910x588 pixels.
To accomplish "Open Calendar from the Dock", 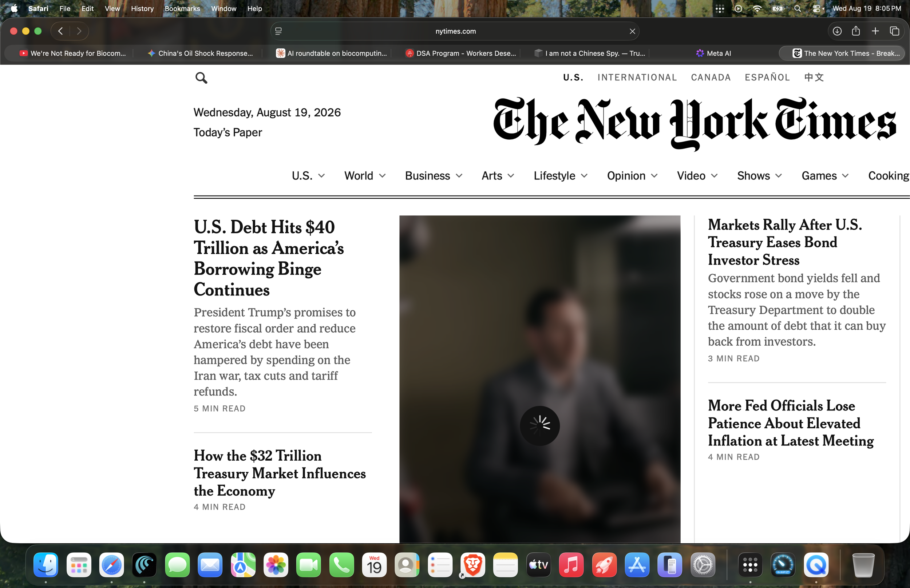I will coord(374,565).
